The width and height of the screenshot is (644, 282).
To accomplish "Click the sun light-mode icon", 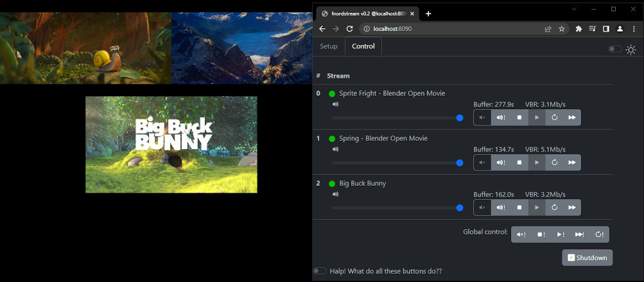I will 631,49.
